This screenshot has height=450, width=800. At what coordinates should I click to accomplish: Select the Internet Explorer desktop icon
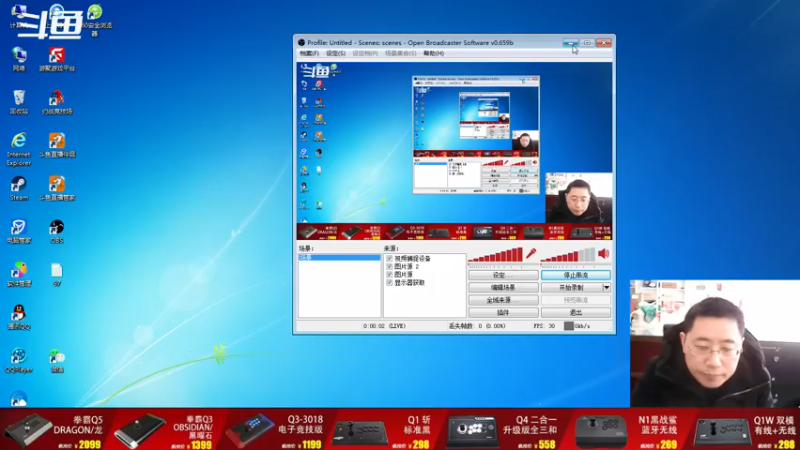pos(19,149)
